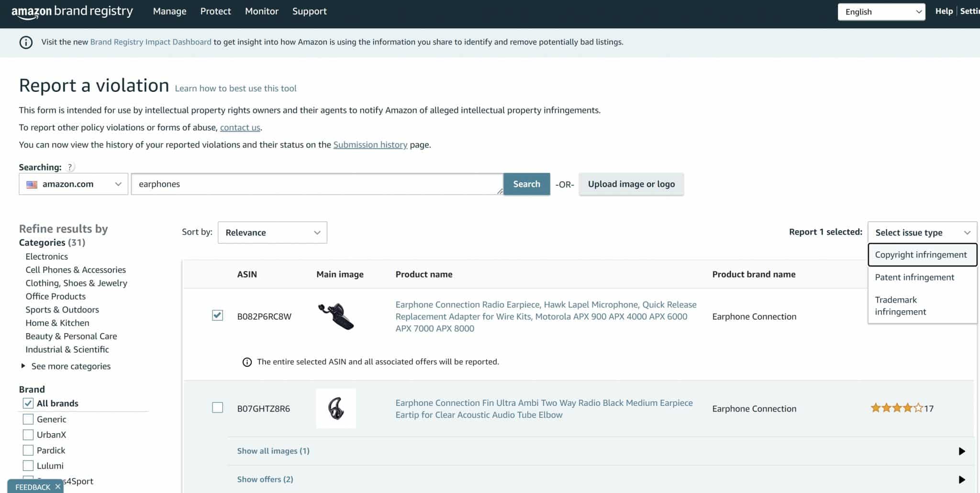Click the Search button
This screenshot has width=980, height=493.
tap(526, 184)
